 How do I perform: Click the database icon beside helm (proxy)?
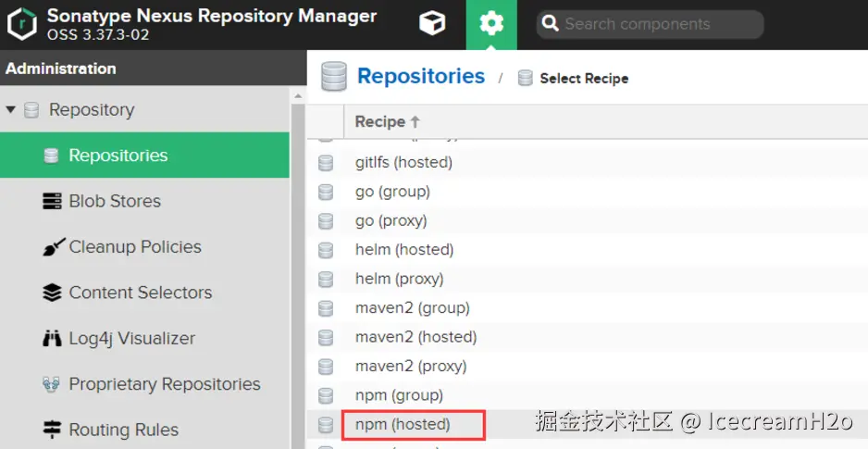(326, 279)
